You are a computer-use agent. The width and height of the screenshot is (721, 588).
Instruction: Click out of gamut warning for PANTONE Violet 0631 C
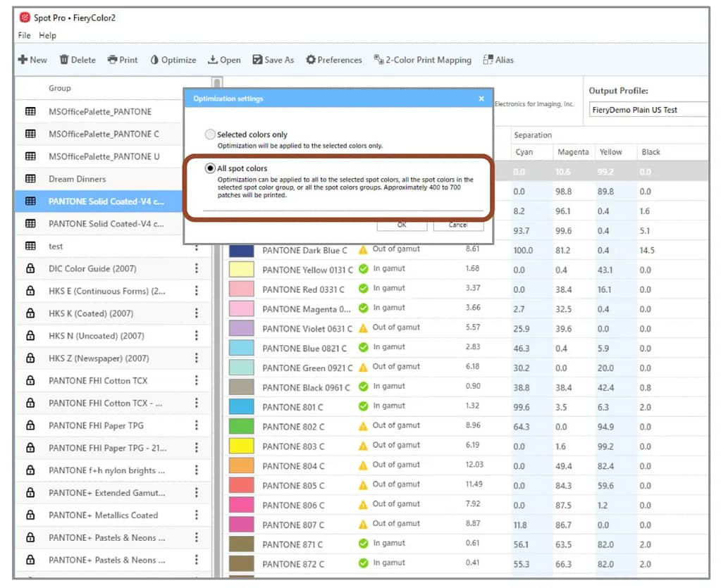pos(363,328)
